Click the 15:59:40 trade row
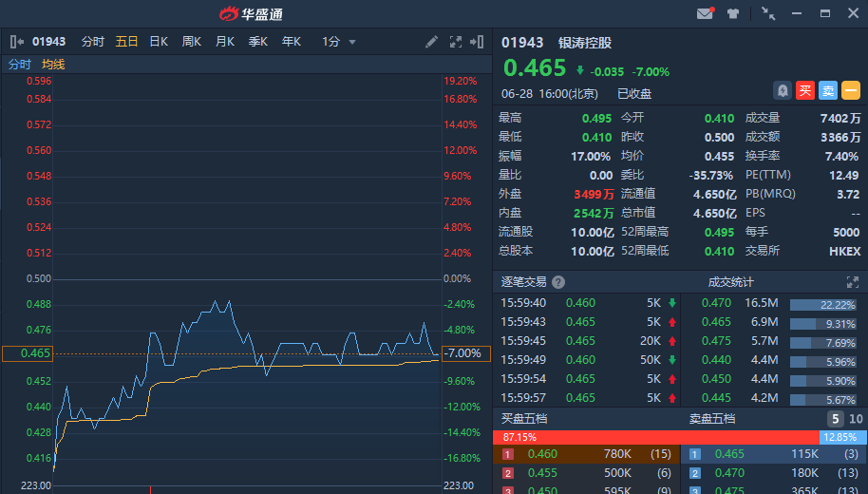 coord(589,303)
